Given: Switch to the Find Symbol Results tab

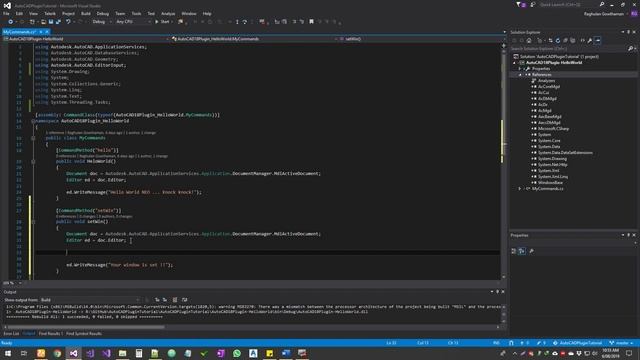Looking at the screenshot, I should click(84, 334).
